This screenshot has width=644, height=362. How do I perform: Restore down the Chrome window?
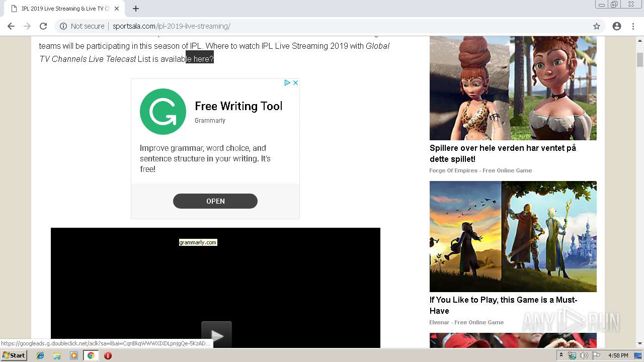tap(614, 5)
